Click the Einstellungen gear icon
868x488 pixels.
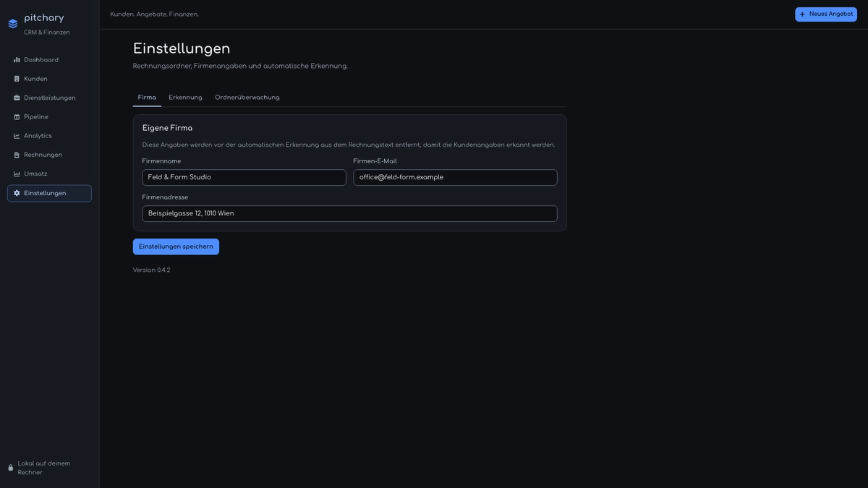17,193
